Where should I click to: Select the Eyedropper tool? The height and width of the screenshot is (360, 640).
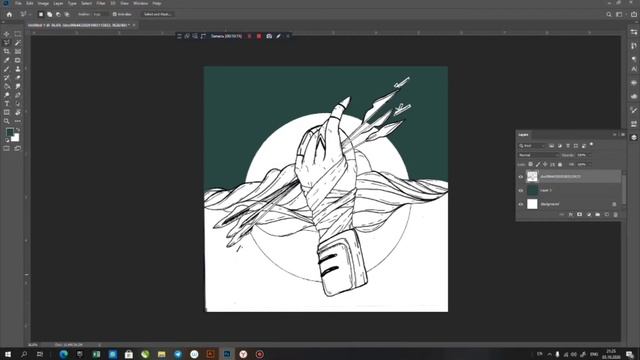point(7,60)
